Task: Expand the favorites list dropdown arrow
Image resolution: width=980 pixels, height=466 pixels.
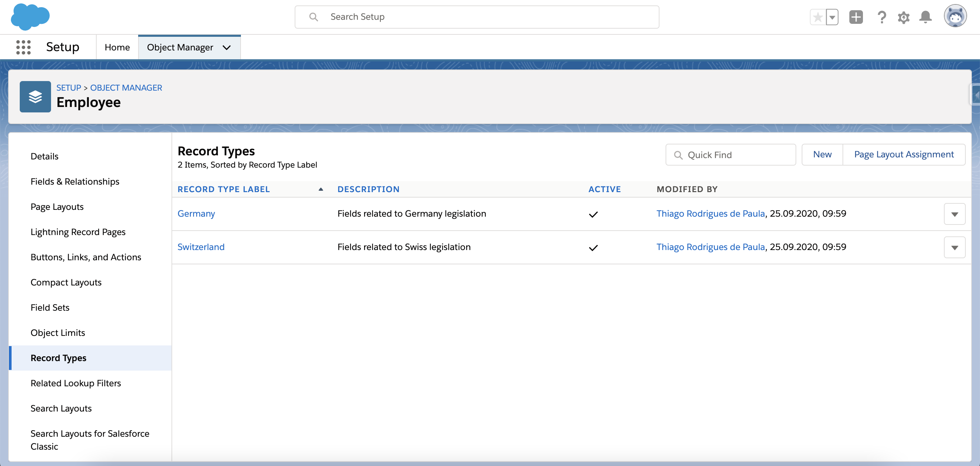Action: pyautogui.click(x=832, y=17)
